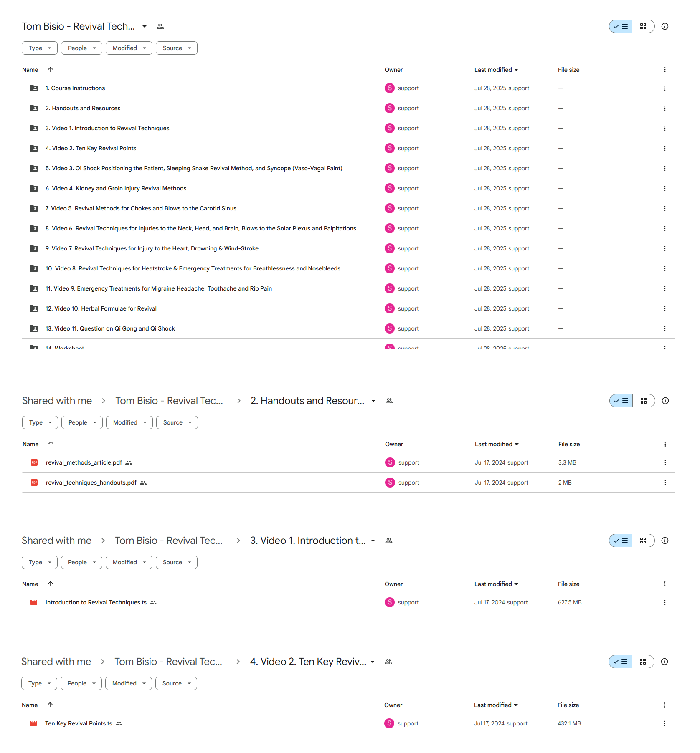Go to Shared with me in Video 1 breadcrumb
700x753 pixels.
coord(57,541)
